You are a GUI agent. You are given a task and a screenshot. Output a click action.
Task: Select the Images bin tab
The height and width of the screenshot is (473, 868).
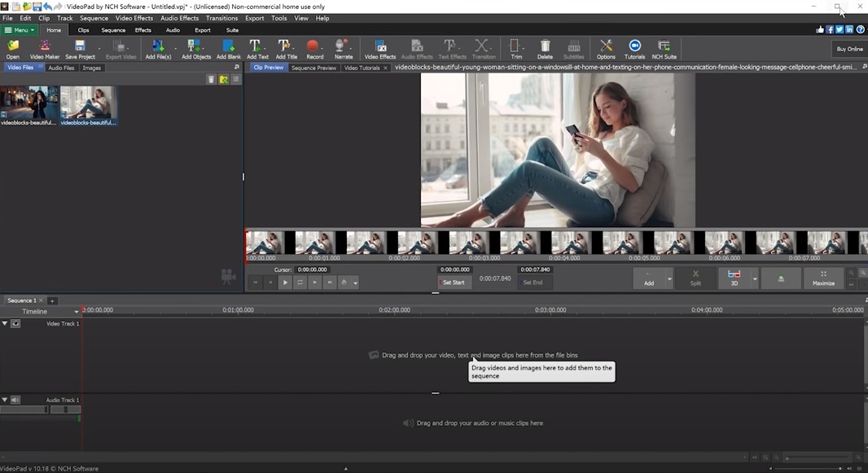coord(92,68)
